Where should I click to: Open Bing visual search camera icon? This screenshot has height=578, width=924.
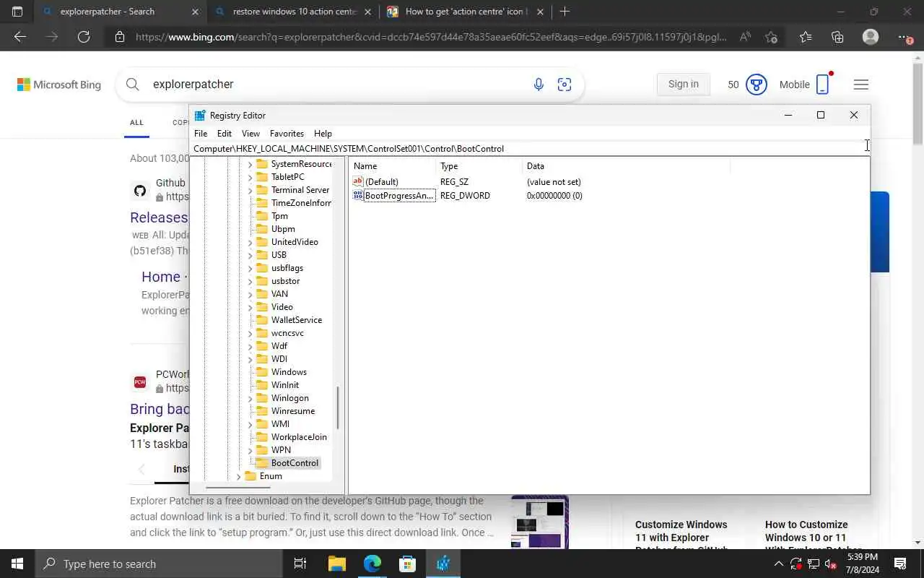pos(565,85)
